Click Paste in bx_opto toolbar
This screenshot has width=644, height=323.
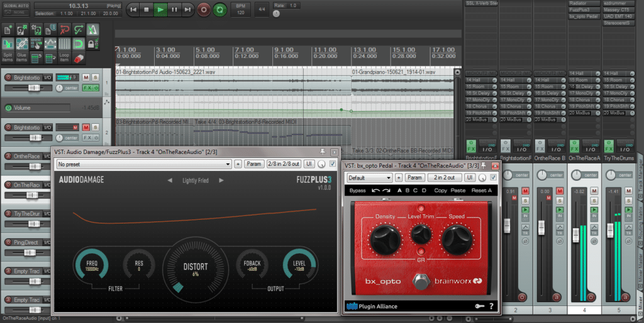point(458,190)
